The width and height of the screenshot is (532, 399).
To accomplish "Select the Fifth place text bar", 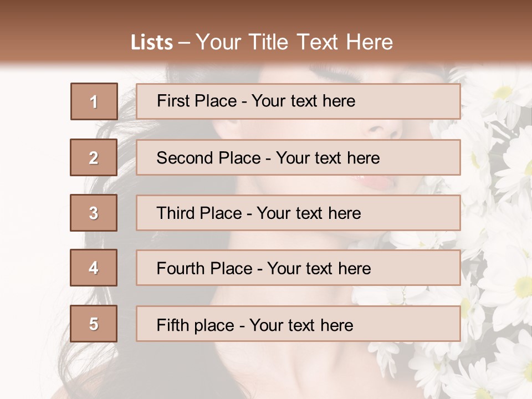I will (x=298, y=324).
